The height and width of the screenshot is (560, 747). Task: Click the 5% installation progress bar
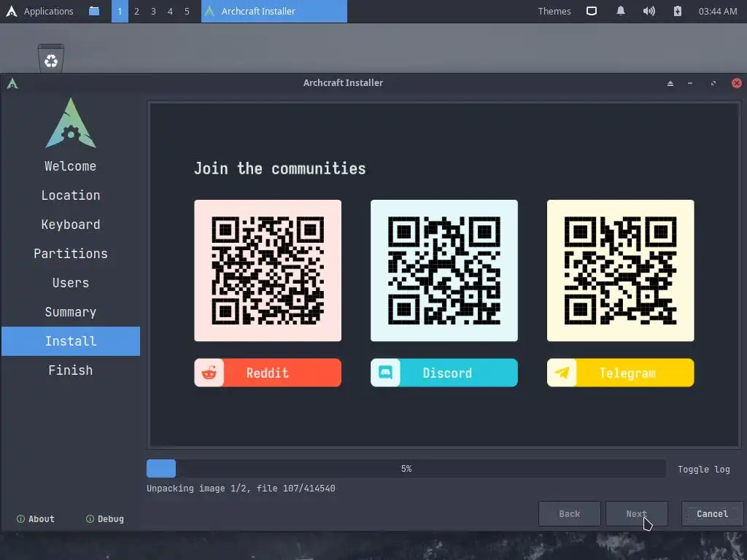tap(406, 469)
